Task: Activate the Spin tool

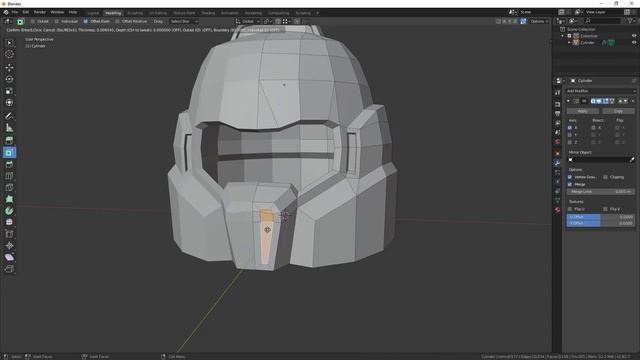Action: pos(9,211)
